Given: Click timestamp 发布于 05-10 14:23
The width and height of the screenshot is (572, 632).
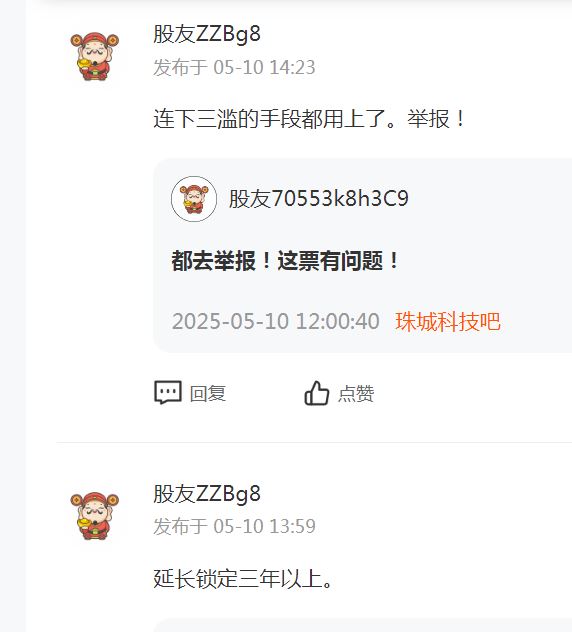Looking at the screenshot, I should point(234,67).
